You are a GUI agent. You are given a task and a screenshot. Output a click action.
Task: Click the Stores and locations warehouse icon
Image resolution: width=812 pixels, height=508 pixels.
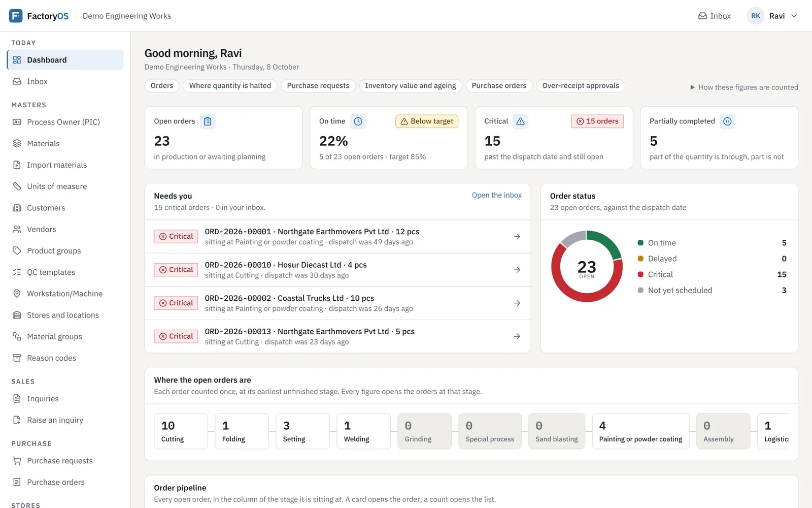coord(17,315)
